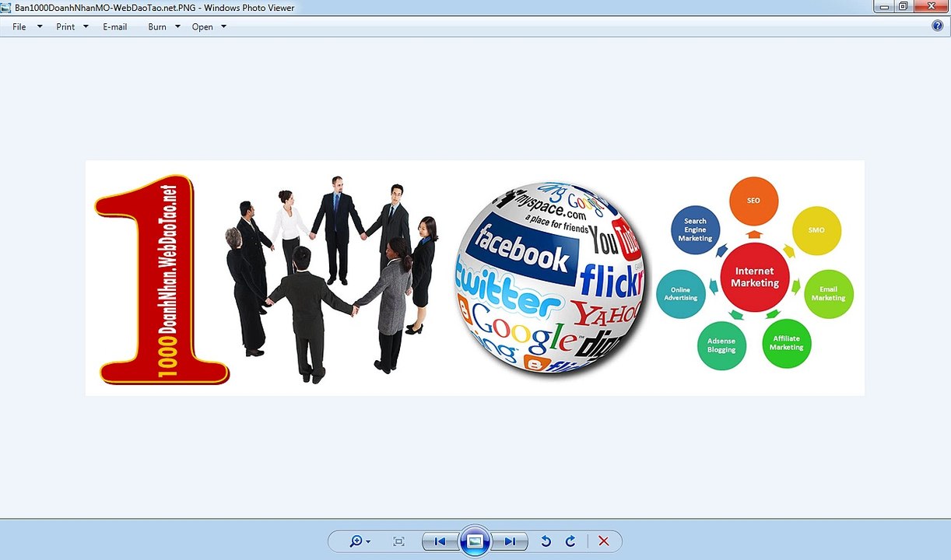The height and width of the screenshot is (560, 951).
Task: Rotate the image counterclockwise
Action: 546,541
